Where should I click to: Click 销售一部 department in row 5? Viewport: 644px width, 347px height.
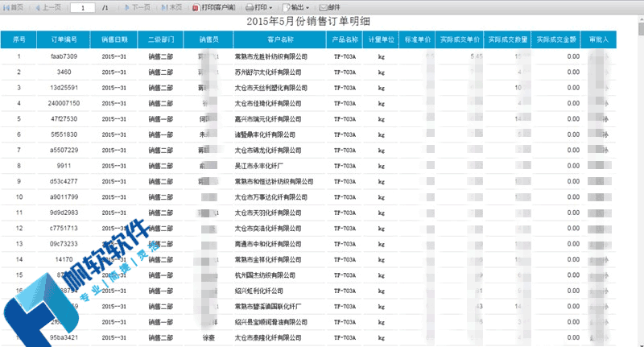160,118
